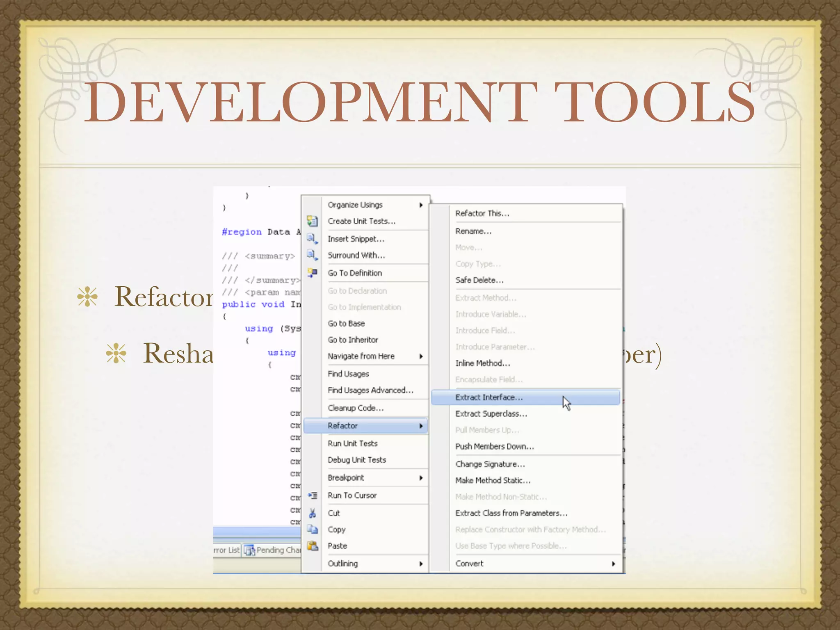The width and height of the screenshot is (840, 630).
Task: Click the Paste clipboard icon
Action: (x=313, y=546)
